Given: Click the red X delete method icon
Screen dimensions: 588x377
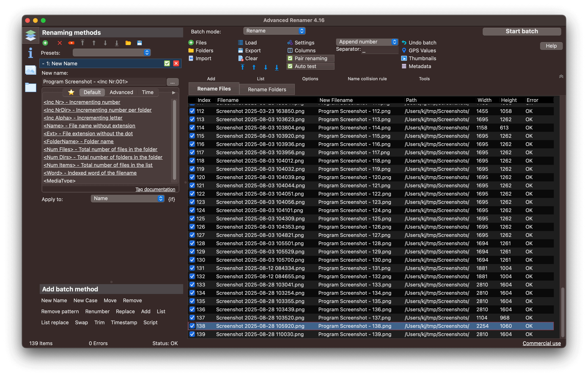Looking at the screenshot, I should pos(59,43).
